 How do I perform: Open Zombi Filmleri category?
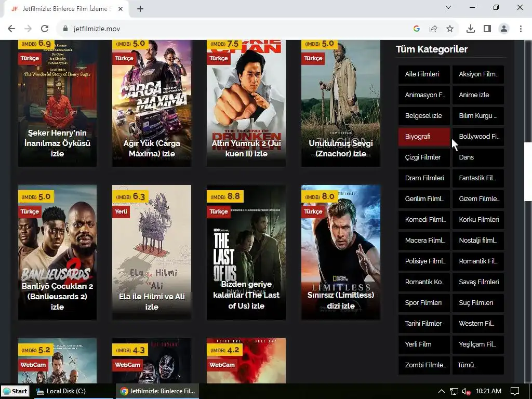click(x=424, y=365)
